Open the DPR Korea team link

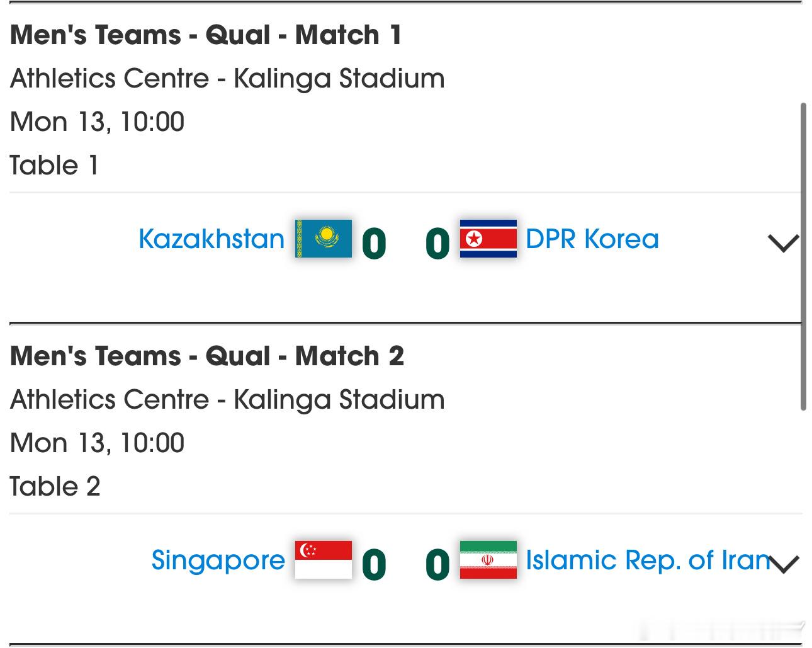(592, 239)
